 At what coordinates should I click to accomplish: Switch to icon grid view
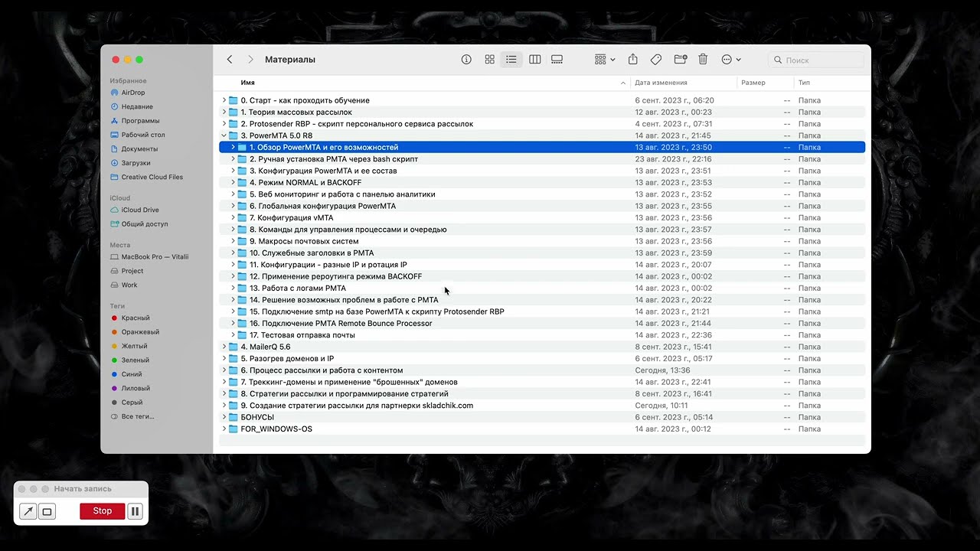490,60
